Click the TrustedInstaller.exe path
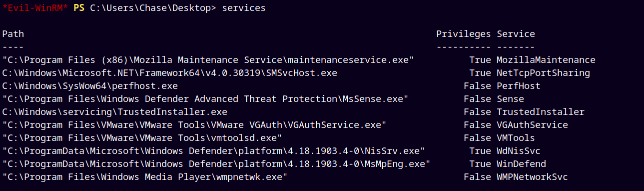The image size is (644, 191). click(x=114, y=112)
